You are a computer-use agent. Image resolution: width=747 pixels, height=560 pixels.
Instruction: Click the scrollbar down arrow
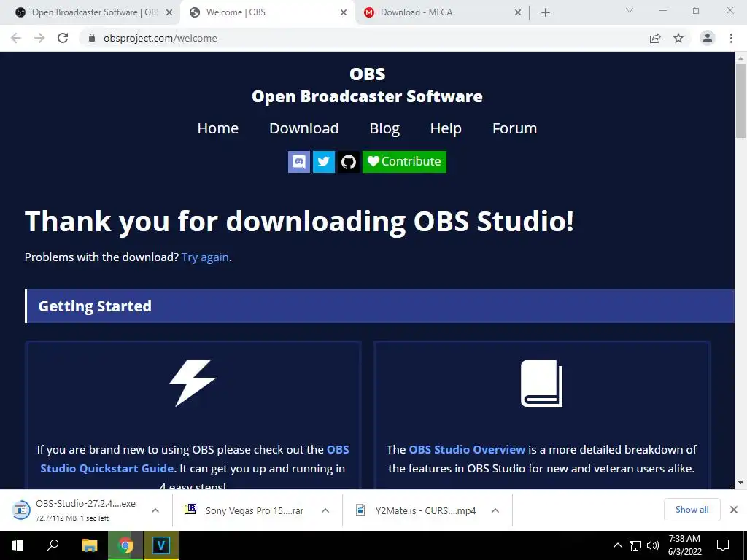point(740,483)
